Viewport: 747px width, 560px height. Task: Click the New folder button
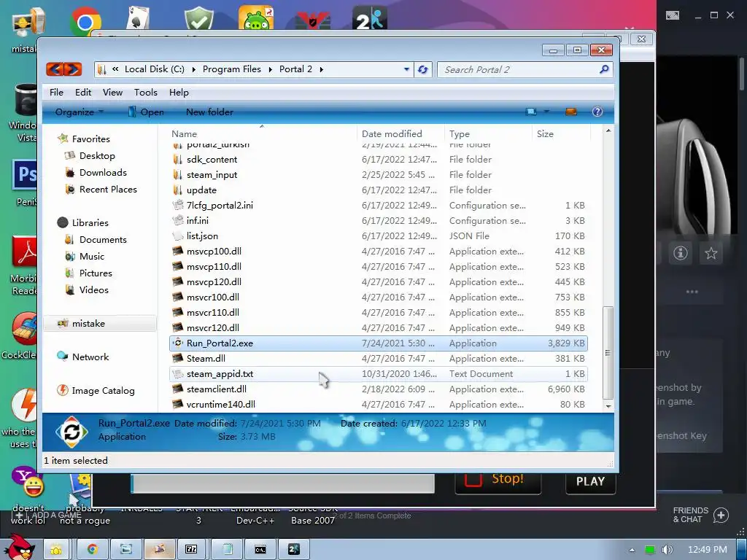[x=209, y=112]
